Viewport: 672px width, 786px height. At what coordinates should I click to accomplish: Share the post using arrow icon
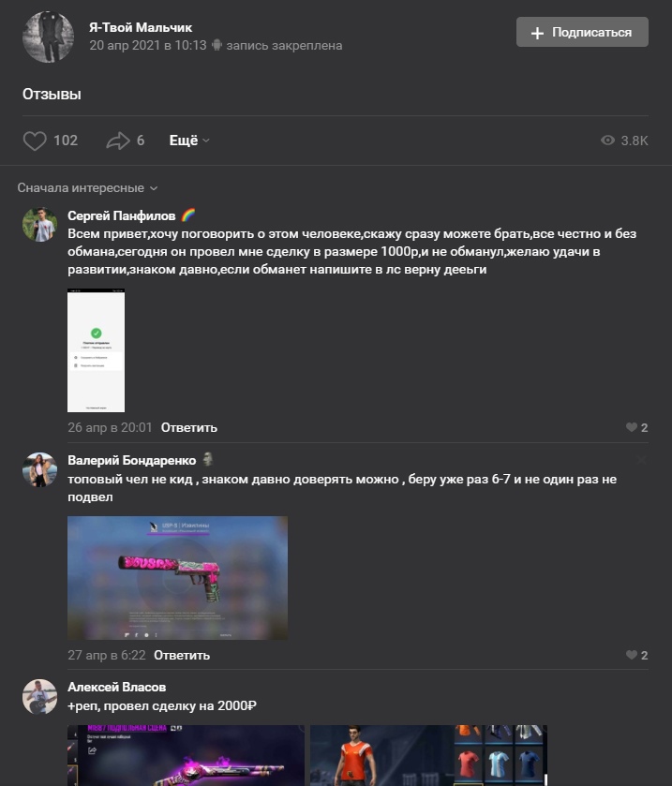(x=118, y=141)
